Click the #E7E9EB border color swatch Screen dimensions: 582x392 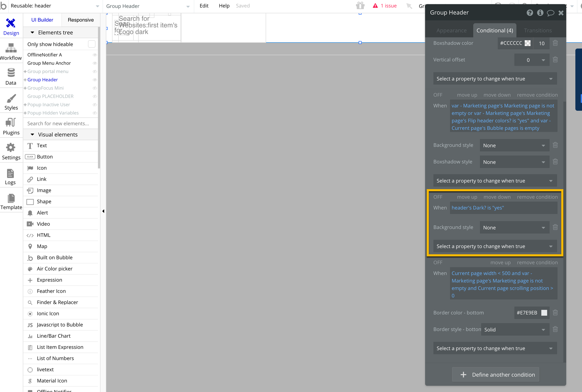click(x=544, y=313)
